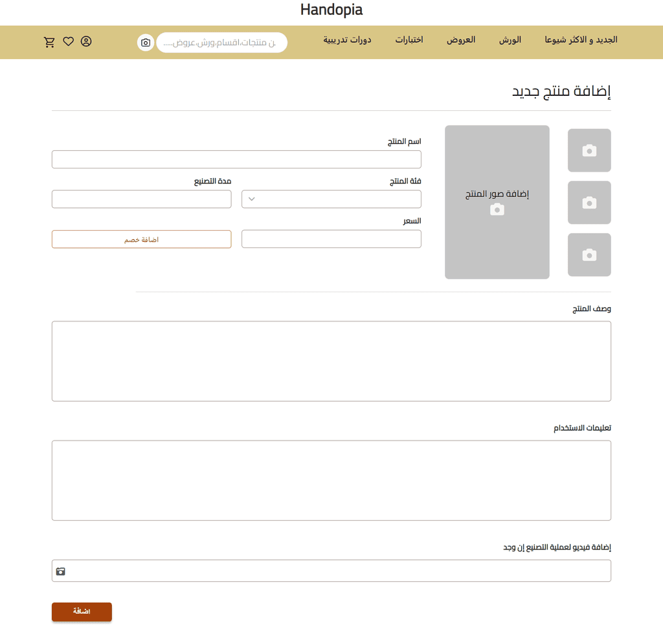Click the وصف المنتج label
Screen dimensions: 663x644
click(591, 309)
